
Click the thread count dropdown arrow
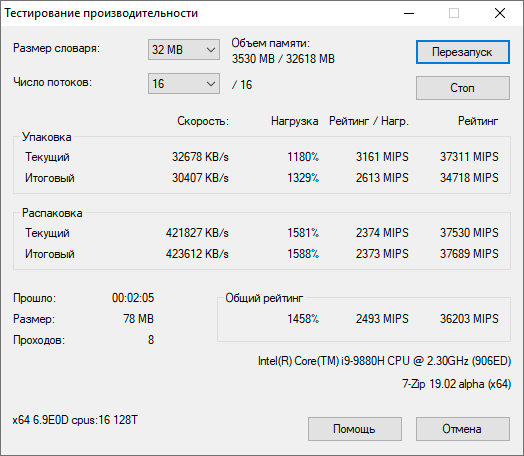click(211, 84)
